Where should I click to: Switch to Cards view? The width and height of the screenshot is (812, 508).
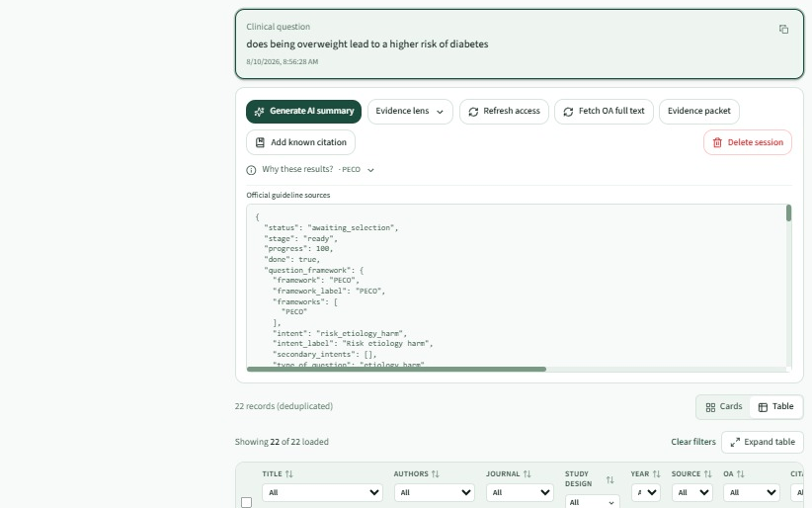(x=724, y=407)
